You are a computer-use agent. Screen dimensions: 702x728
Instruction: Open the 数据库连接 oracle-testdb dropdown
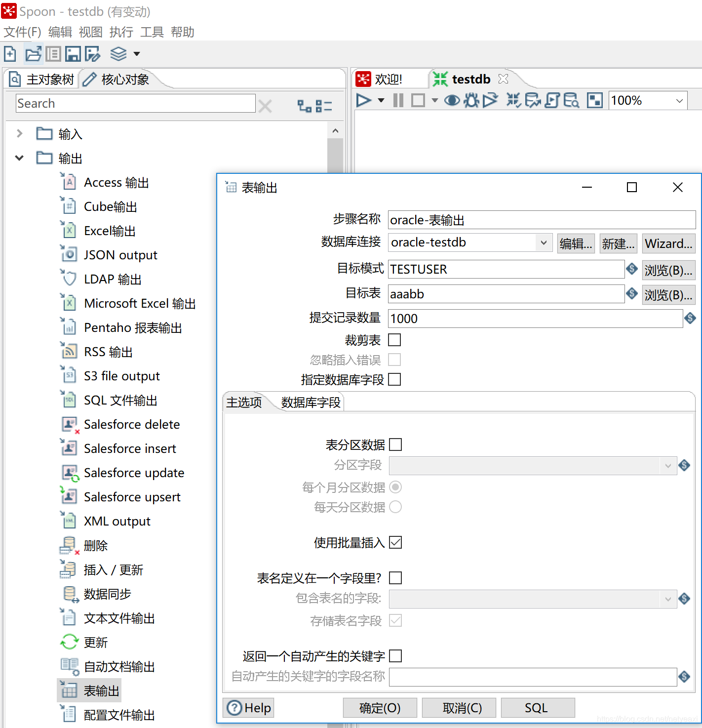click(543, 243)
